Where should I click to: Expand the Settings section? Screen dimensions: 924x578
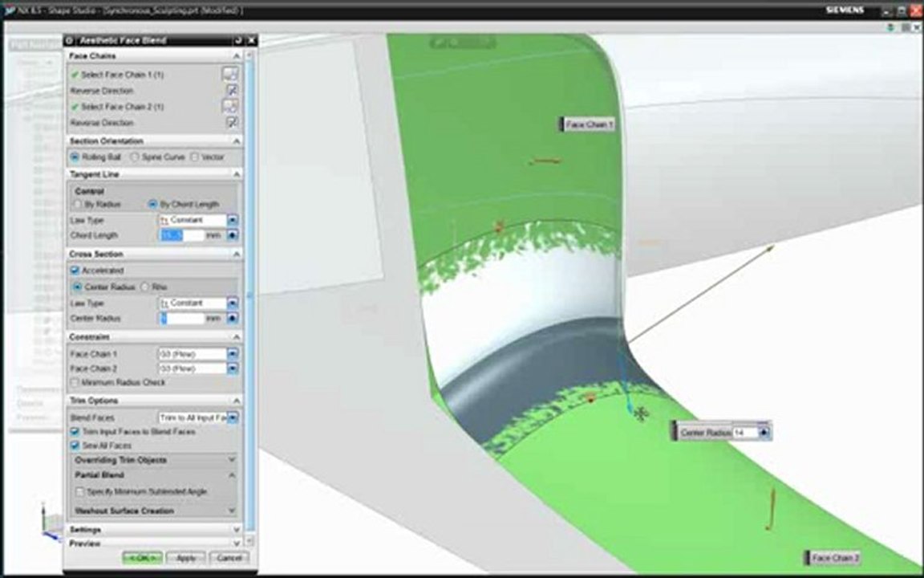coord(154,530)
